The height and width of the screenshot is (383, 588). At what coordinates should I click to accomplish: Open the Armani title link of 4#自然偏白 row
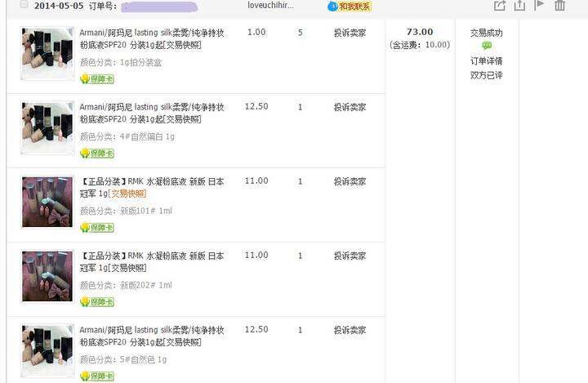pyautogui.click(x=152, y=113)
